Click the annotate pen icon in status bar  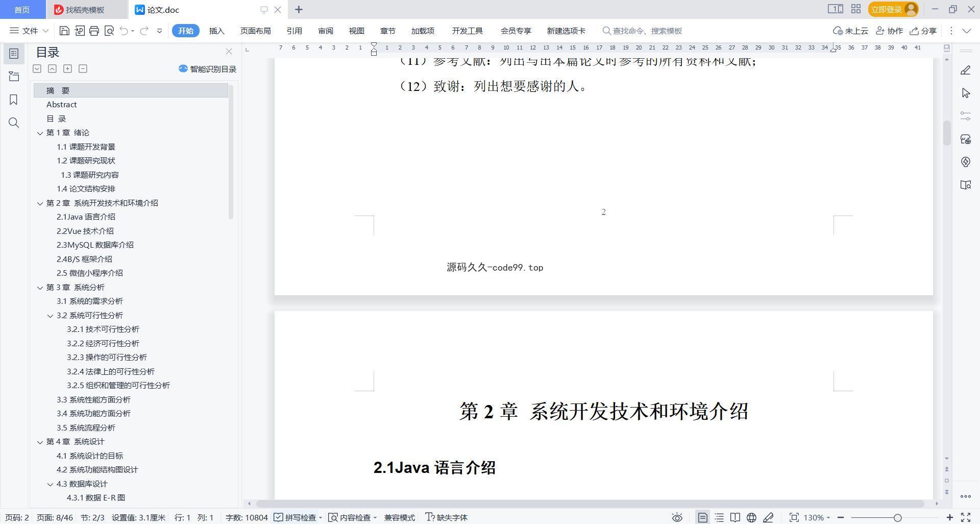tap(768, 517)
